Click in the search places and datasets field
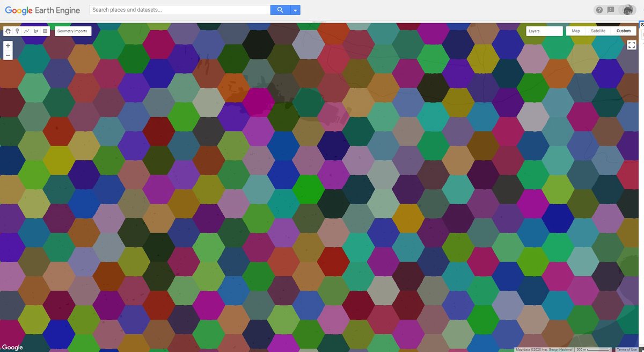 point(180,10)
